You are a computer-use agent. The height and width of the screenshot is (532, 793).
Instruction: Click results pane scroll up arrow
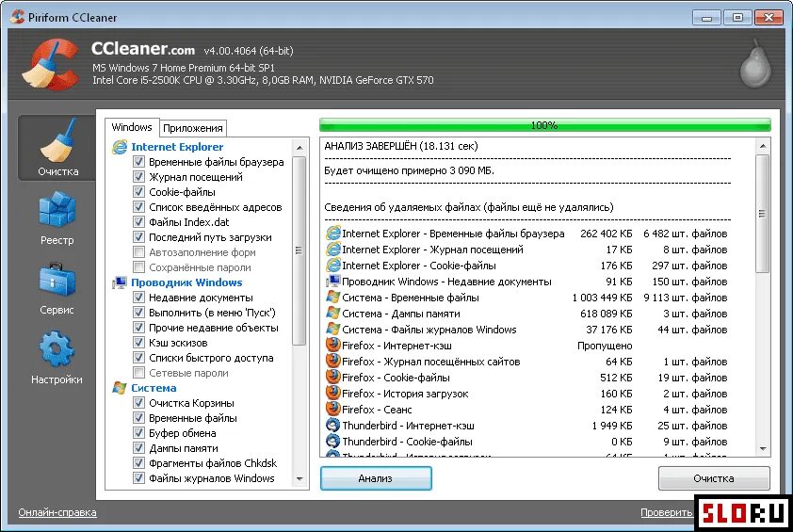point(763,146)
